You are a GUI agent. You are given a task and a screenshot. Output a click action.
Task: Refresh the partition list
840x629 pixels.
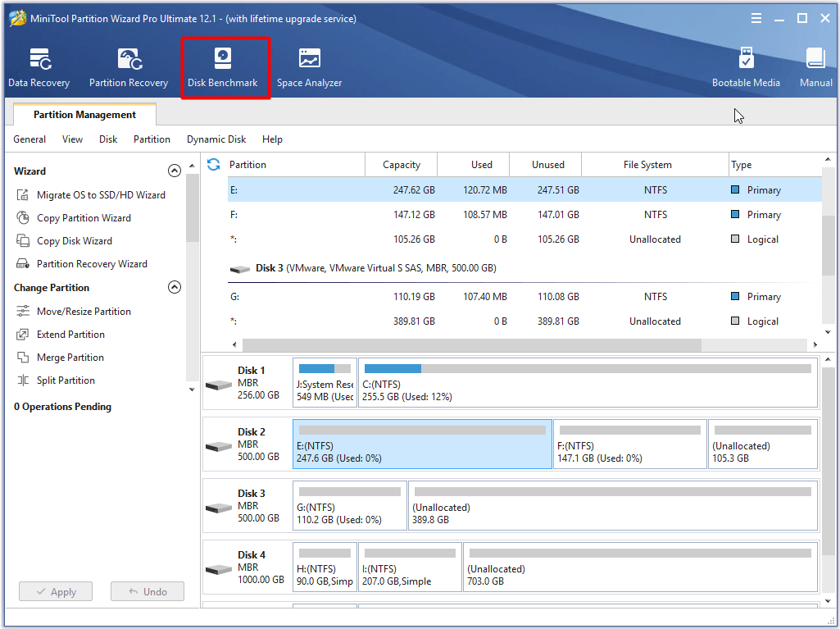pyautogui.click(x=214, y=165)
